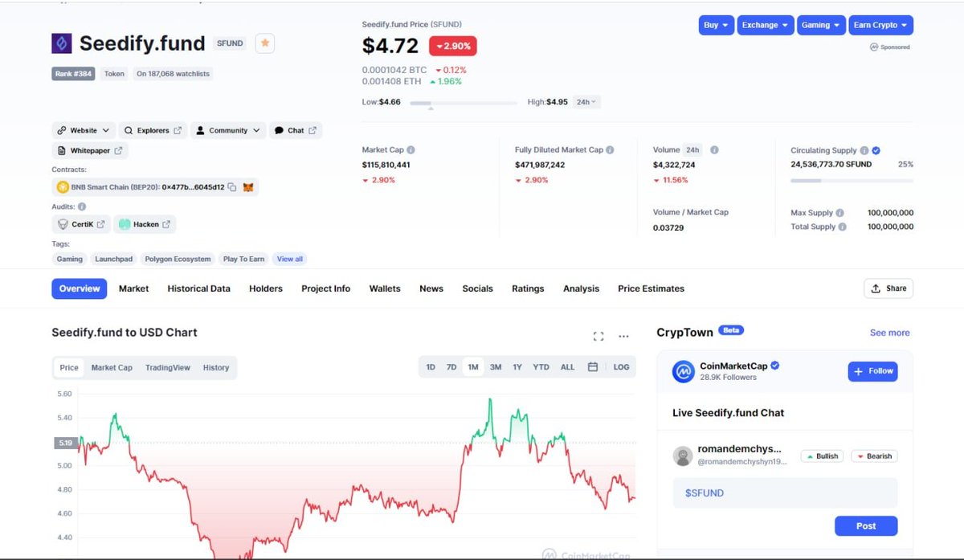
Task: Open the Project Info tab
Action: (325, 288)
